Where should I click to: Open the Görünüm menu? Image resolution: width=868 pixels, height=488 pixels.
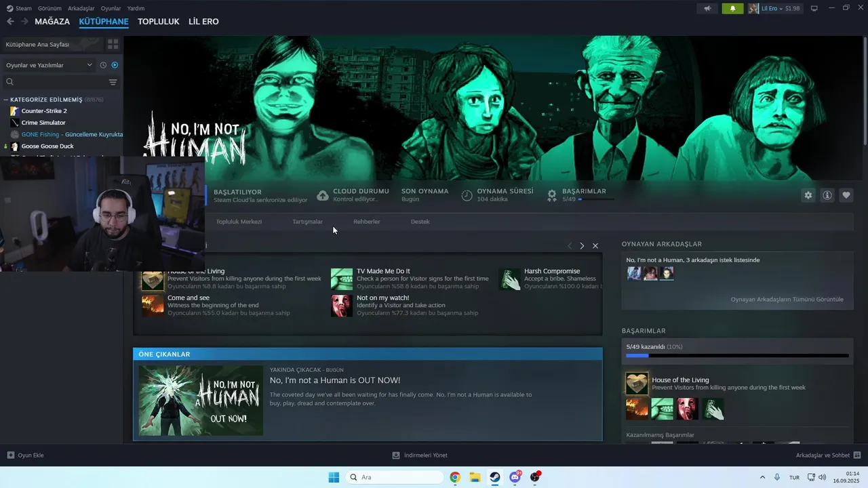click(x=50, y=8)
